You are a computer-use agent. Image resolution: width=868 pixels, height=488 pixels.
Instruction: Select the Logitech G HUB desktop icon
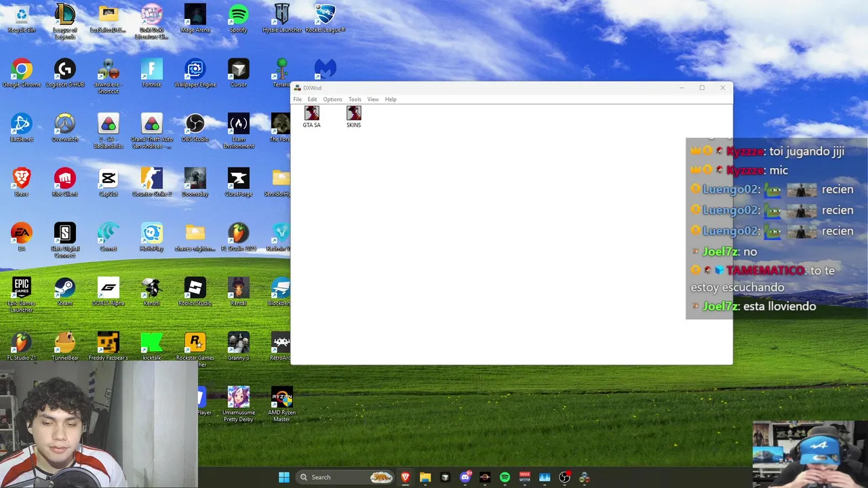point(65,73)
